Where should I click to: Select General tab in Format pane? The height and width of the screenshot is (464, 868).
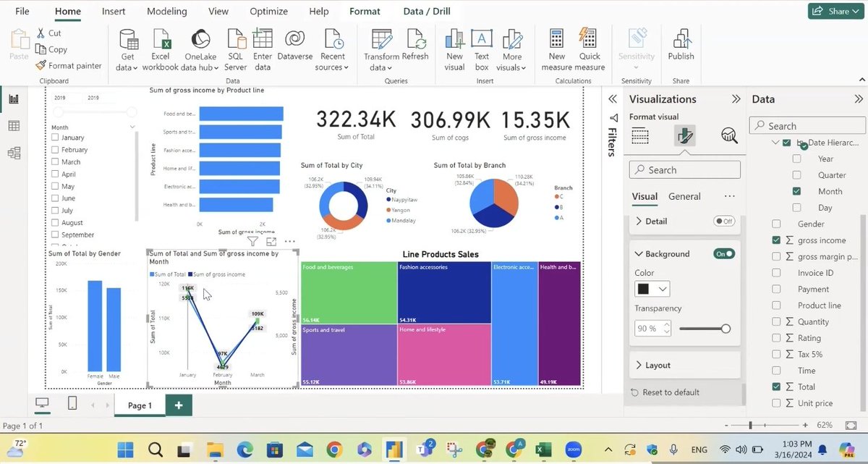(x=684, y=196)
